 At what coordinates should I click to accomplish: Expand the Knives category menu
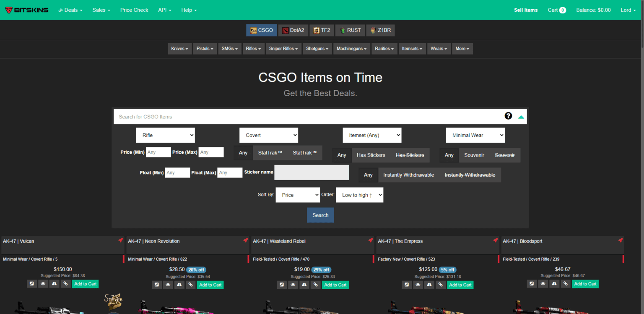point(180,49)
